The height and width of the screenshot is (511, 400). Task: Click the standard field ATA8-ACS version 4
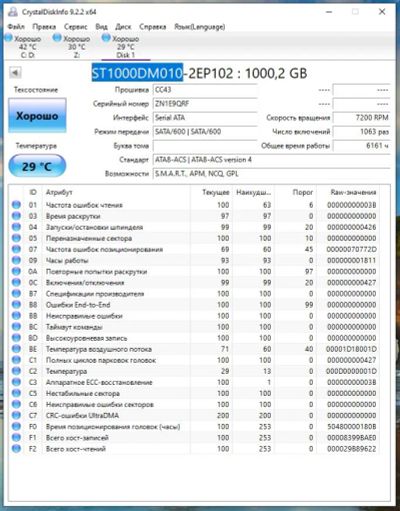[271, 160]
